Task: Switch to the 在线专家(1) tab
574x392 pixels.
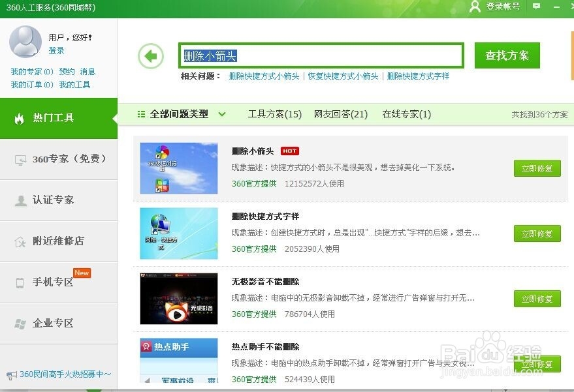Action: (406, 114)
